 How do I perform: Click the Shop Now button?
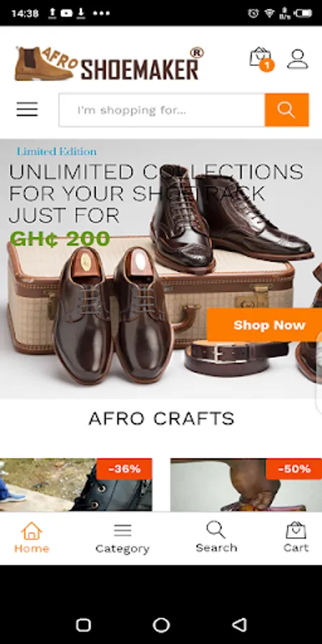[x=265, y=325]
